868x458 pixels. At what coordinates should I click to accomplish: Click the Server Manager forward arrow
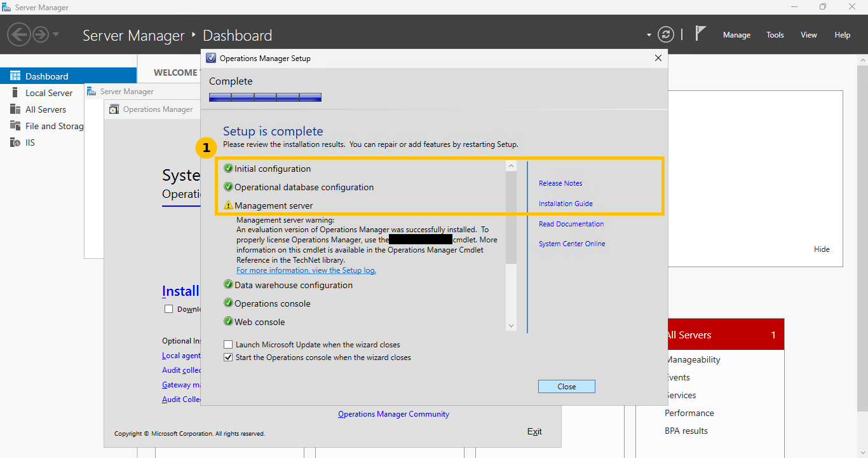tap(40, 34)
